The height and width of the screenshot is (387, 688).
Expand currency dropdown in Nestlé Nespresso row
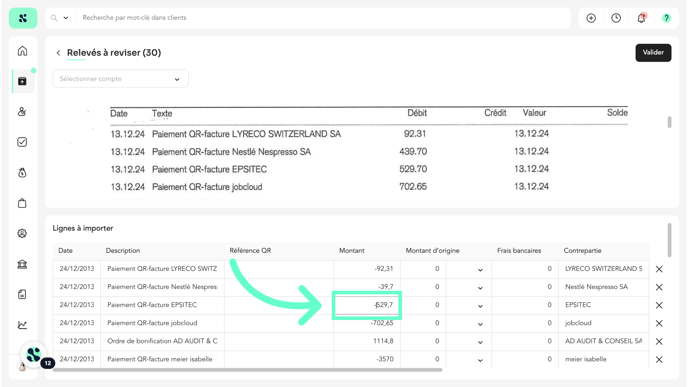(480, 288)
